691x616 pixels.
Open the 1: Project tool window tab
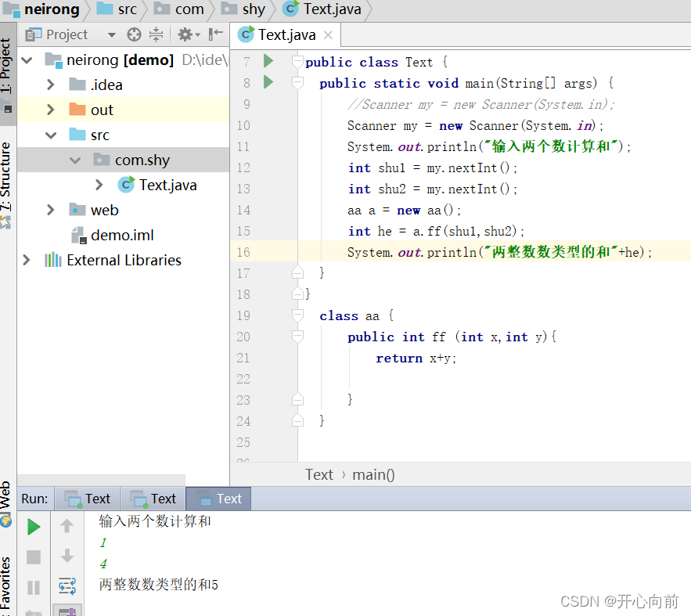pyautogui.click(x=6, y=73)
